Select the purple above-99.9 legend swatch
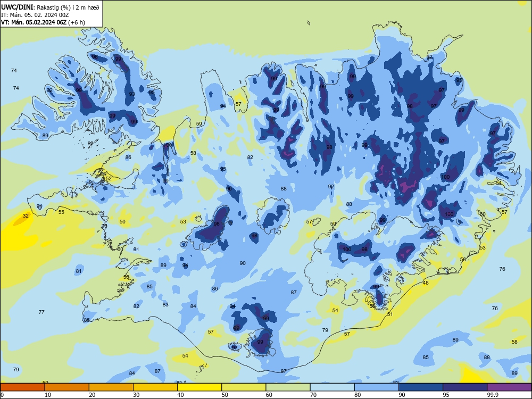Viewport: 532px width, 399px height. point(509,387)
